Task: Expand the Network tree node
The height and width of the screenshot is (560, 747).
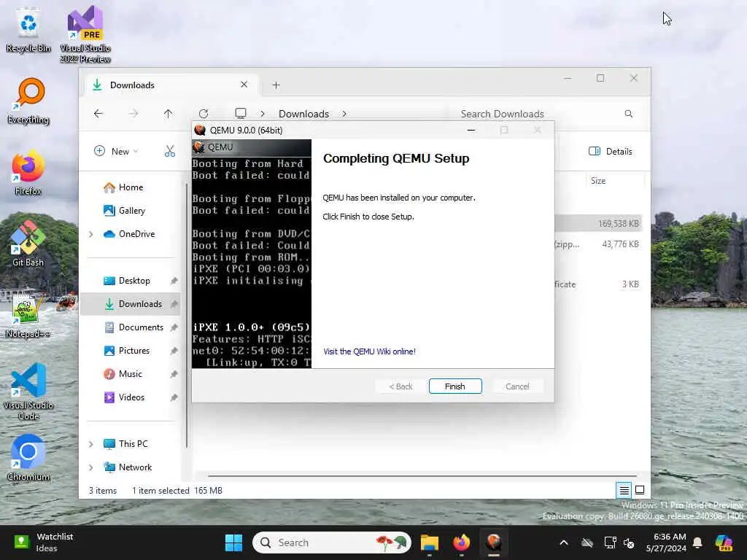Action: 91,467
